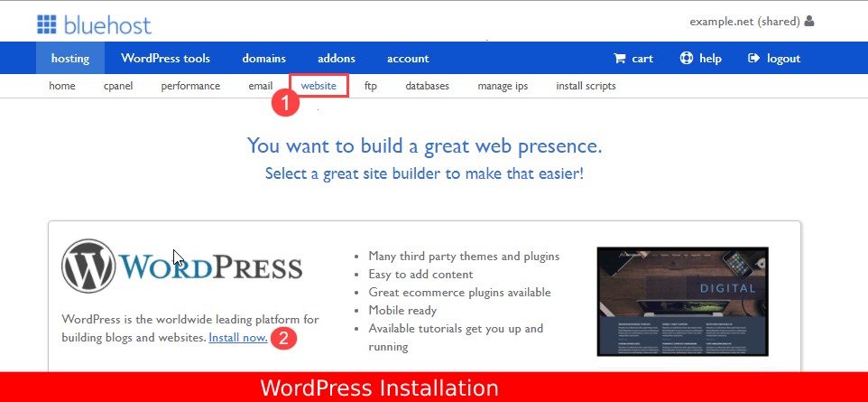The image size is (868, 402).
Task: Open the install scripts submenu item
Action: [586, 86]
